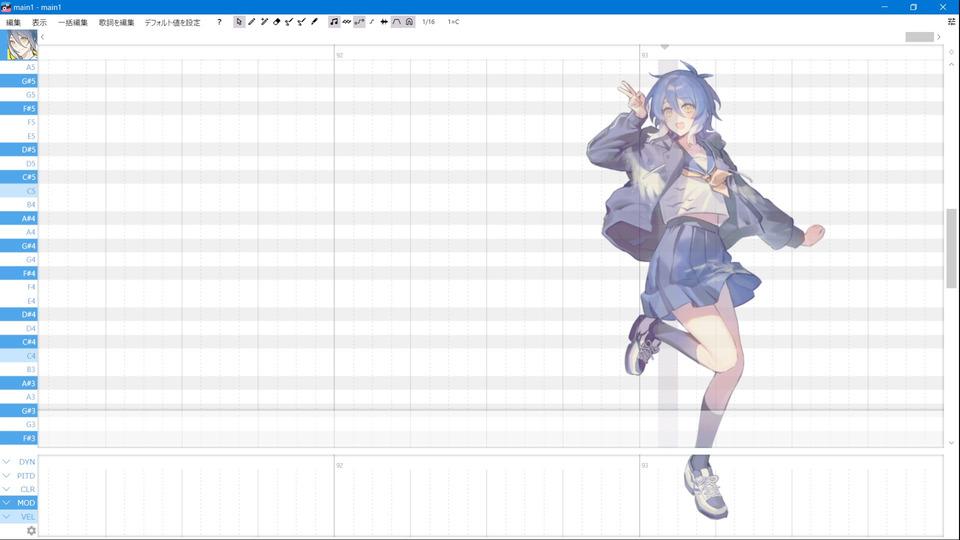Viewport: 960px width, 540px height.
Task: Toggle vibrato display
Action: pyautogui.click(x=347, y=22)
